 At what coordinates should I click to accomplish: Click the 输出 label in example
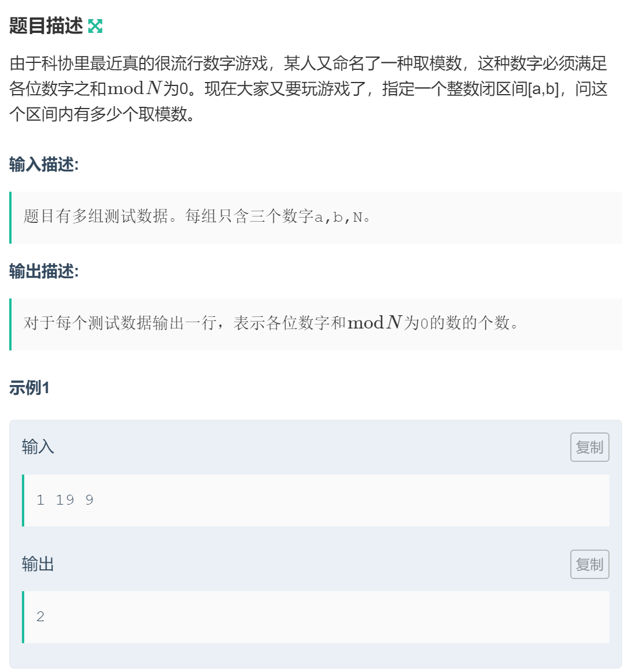38,563
